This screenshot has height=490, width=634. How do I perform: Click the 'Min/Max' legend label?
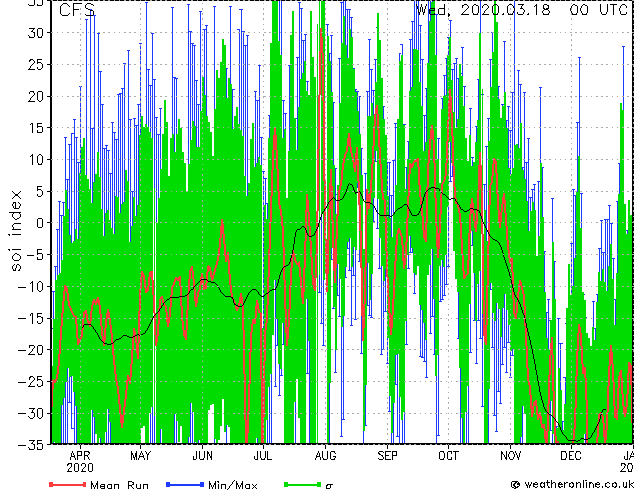point(233,485)
